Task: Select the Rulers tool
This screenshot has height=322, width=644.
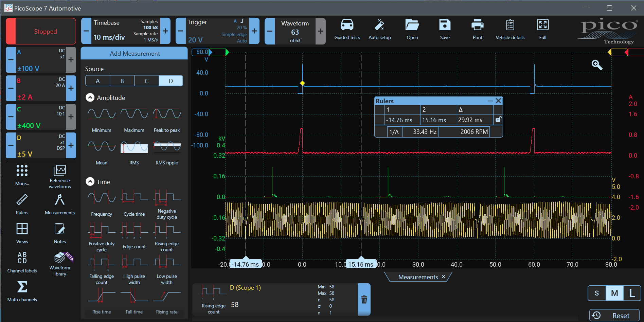Action: click(22, 204)
